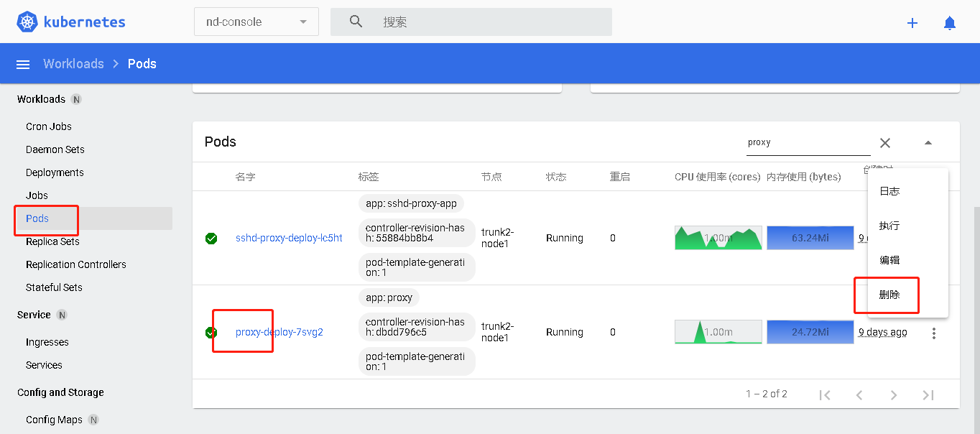The image size is (980, 434).
Task: Open the nd-console namespace dropdown
Action: click(256, 22)
